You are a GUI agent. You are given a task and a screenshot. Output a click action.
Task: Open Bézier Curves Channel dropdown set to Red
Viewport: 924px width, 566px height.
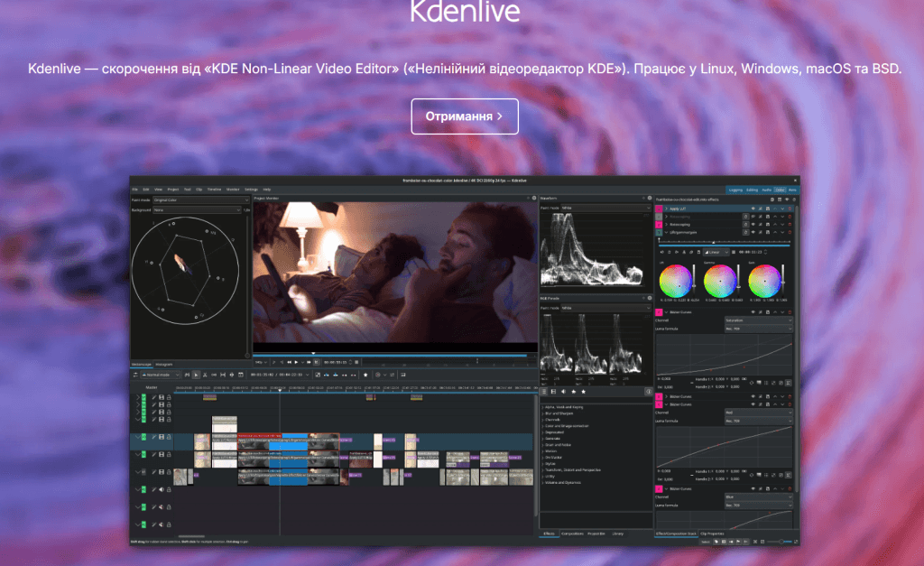point(759,413)
